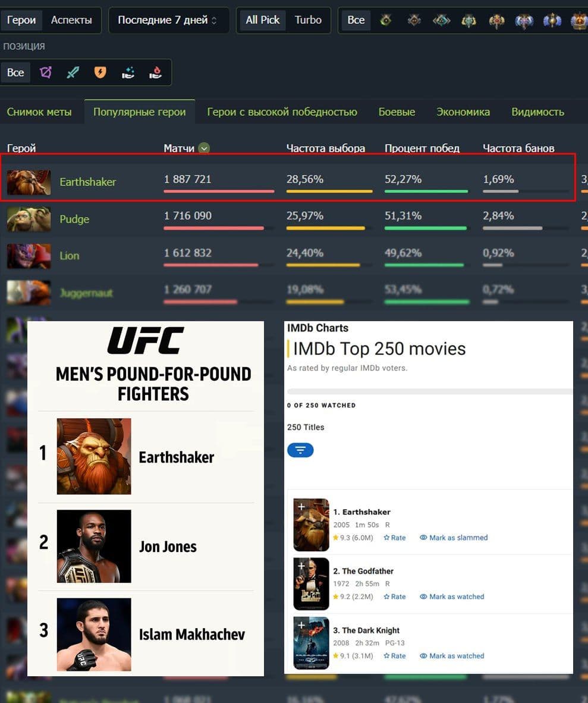Filter by Crusader rank medal icon
The width and height of the screenshot is (588, 703).
(442, 20)
